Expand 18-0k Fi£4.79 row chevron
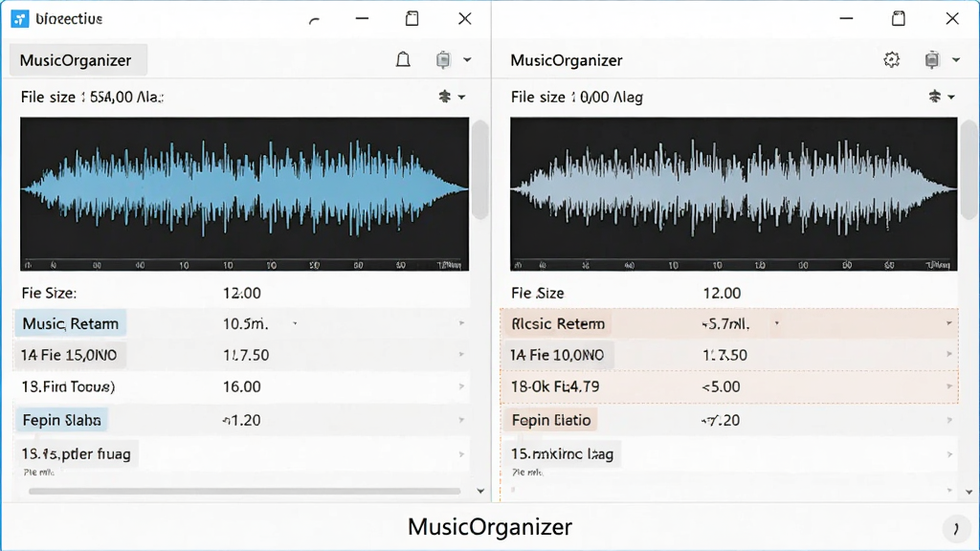 (948, 386)
